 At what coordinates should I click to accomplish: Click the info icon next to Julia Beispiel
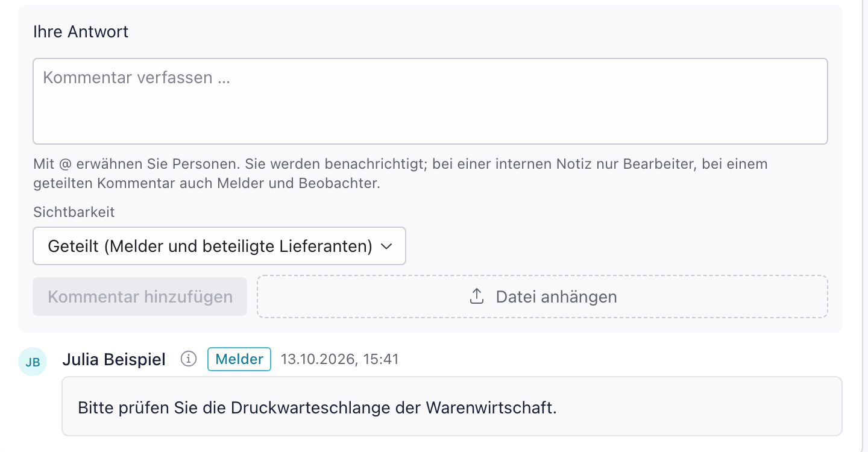coord(189,359)
